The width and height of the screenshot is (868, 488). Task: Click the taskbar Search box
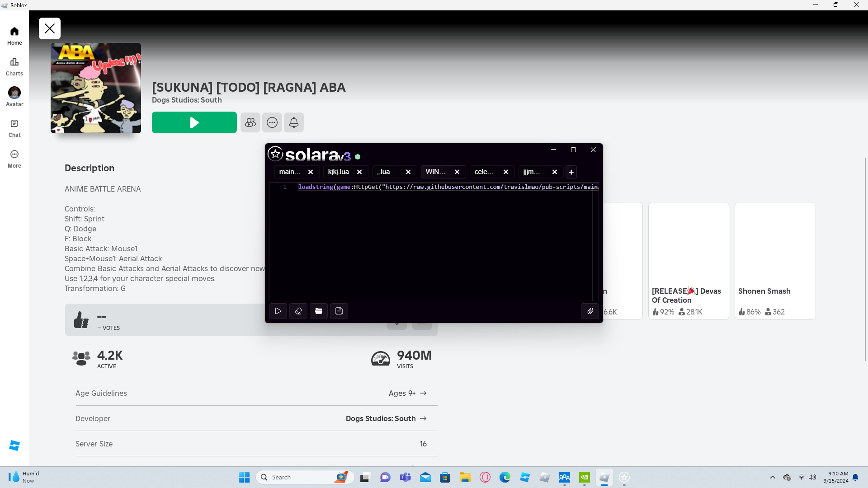305,477
